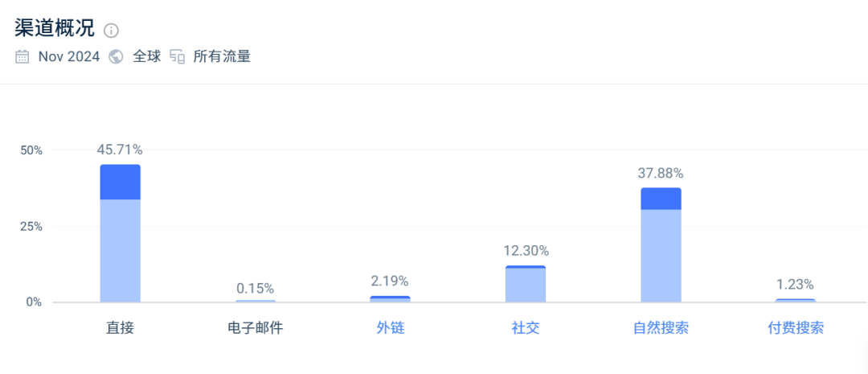Click the 渠道概况 title
Screen dimensions: 868x374
[x=55, y=28]
